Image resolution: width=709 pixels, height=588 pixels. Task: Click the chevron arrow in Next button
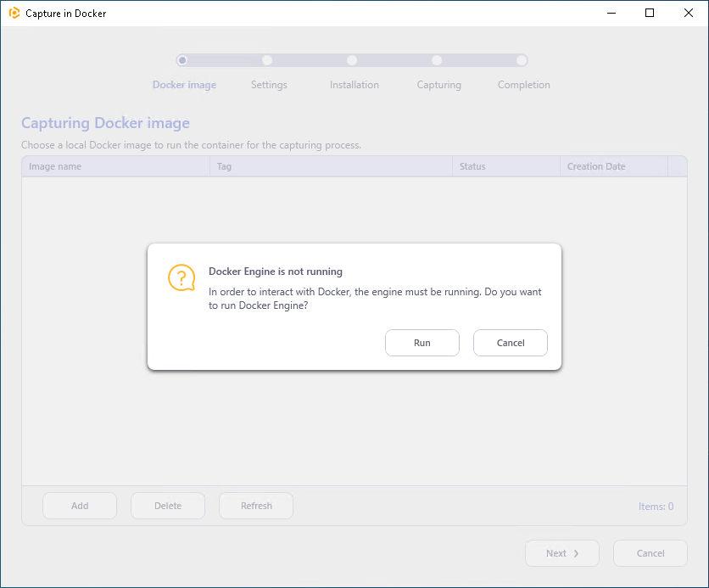576,553
